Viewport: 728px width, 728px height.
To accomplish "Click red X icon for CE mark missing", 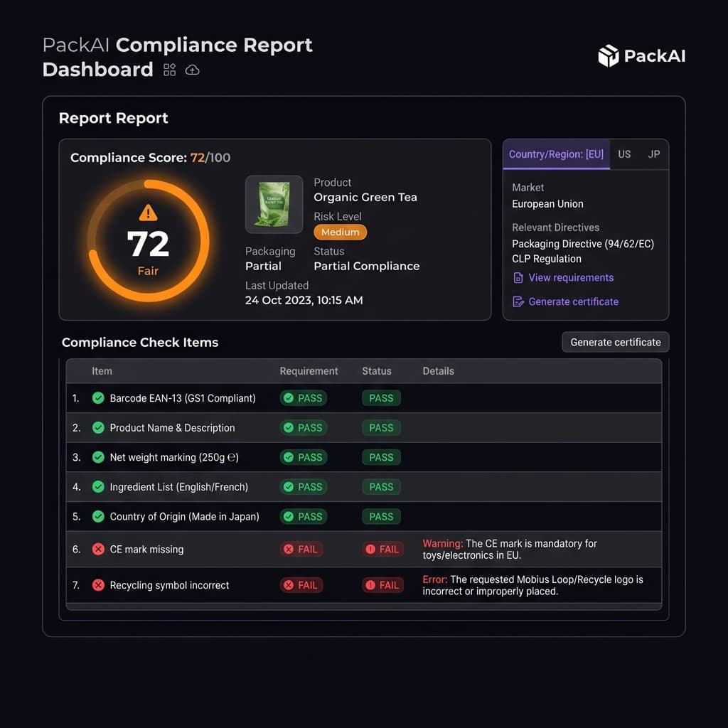I will pos(98,550).
